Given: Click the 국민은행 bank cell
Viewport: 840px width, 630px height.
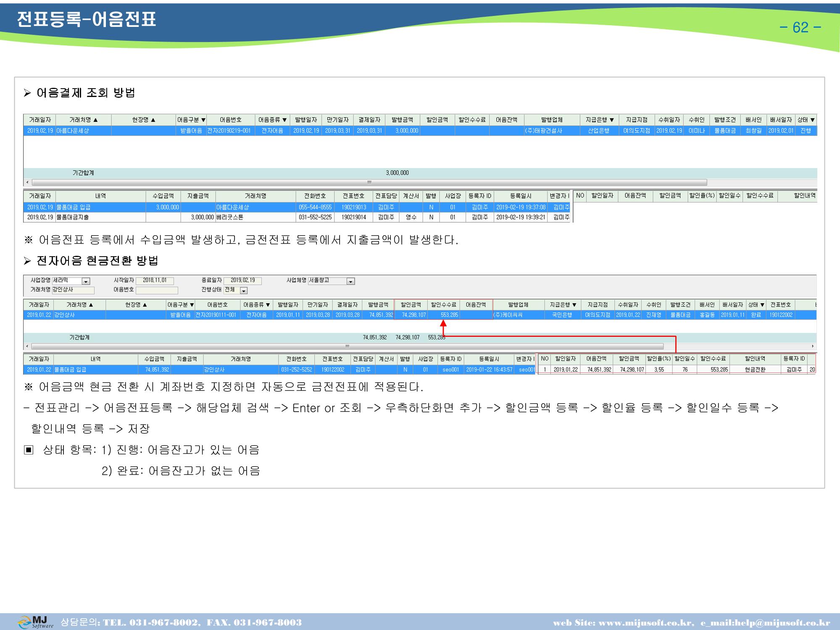Looking at the screenshot, I should (563, 315).
